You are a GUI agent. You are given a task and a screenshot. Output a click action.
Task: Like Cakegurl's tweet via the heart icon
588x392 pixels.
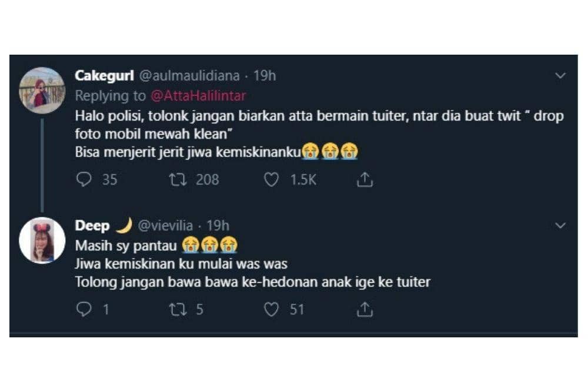click(x=271, y=180)
